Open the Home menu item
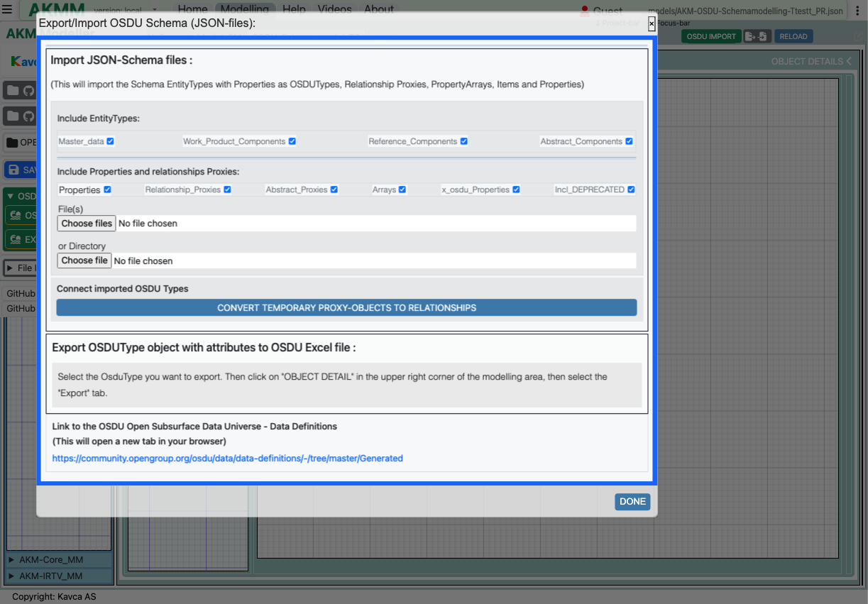The width and height of the screenshot is (868, 604). [x=192, y=10]
